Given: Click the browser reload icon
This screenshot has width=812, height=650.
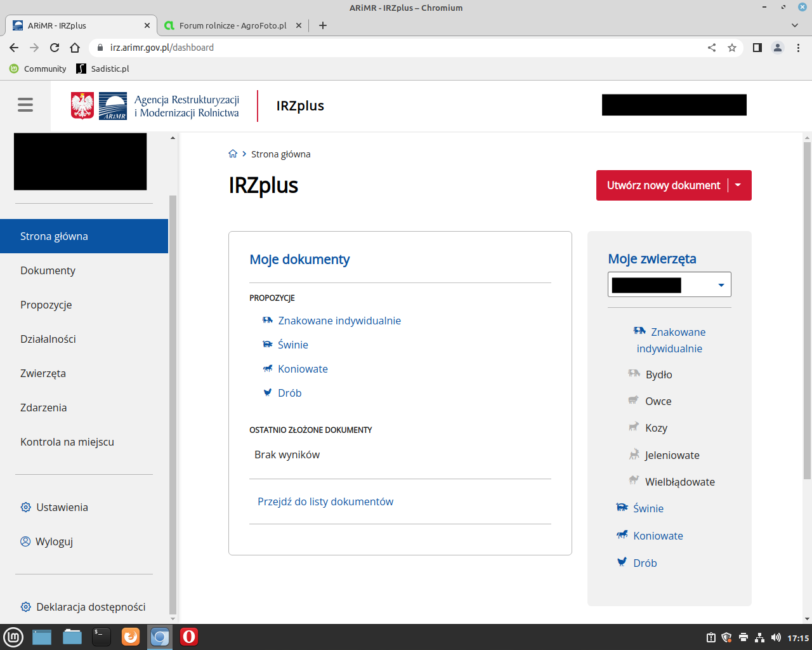Looking at the screenshot, I should pyautogui.click(x=55, y=48).
